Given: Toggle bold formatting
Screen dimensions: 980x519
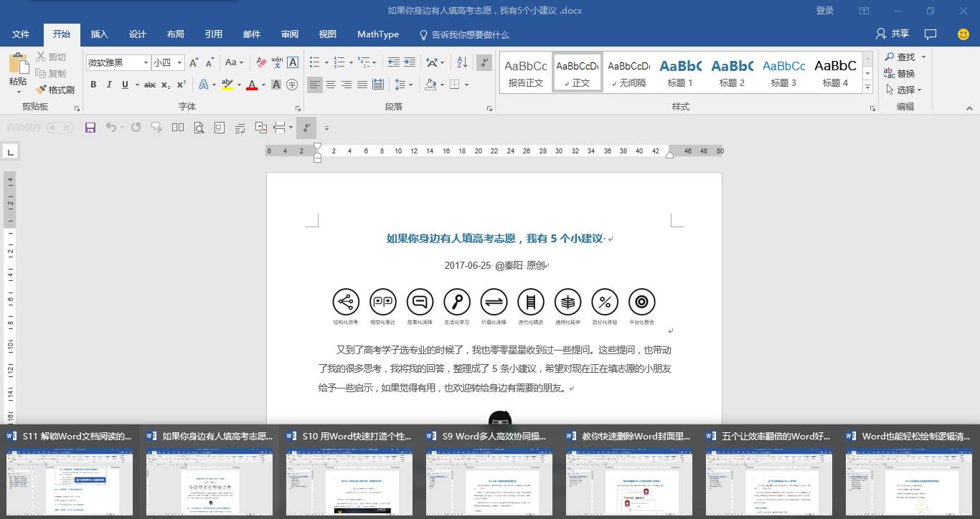Looking at the screenshot, I should pos(93,85).
